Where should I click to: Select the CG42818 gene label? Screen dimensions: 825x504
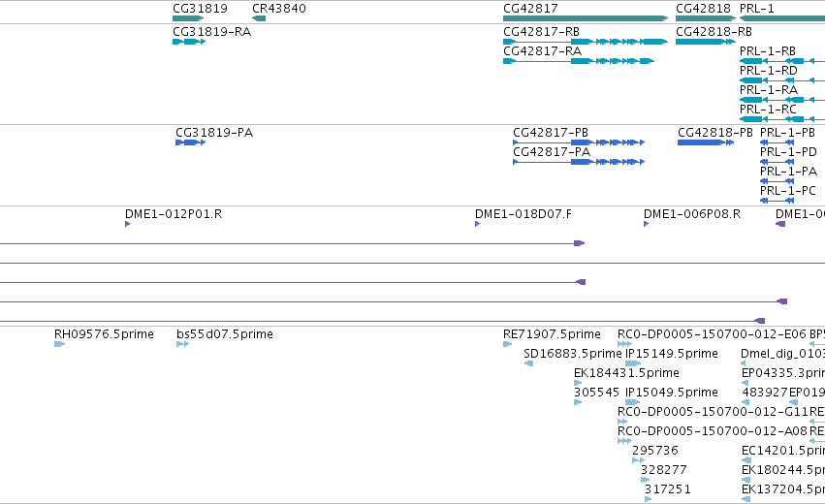703,9
